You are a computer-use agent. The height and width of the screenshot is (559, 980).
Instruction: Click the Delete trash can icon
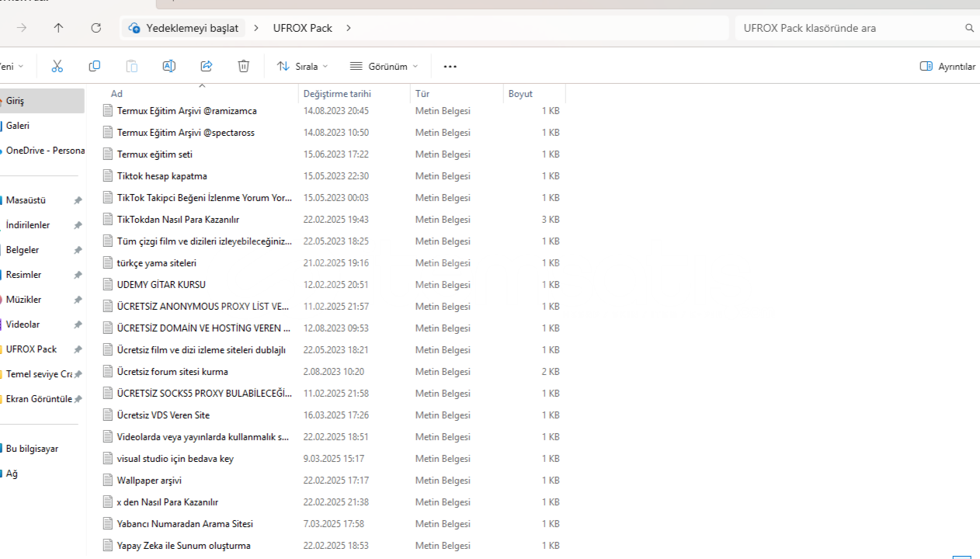243,67
